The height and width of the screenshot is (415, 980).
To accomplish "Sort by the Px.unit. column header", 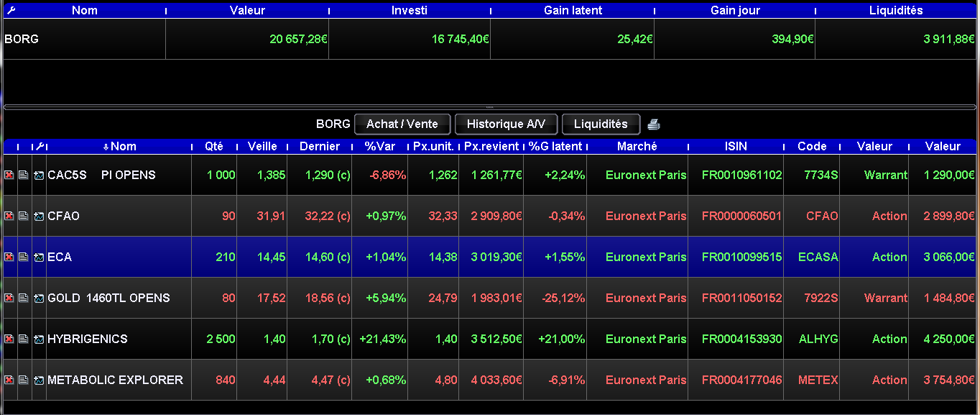I will tap(433, 146).
